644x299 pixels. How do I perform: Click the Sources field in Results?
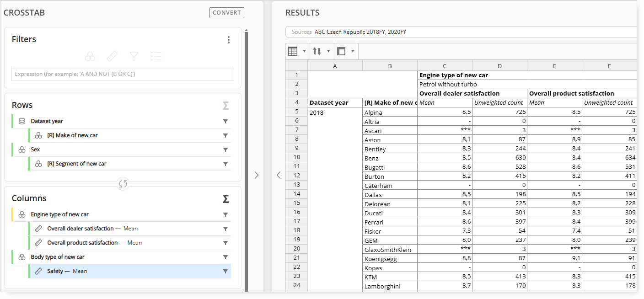(x=461, y=32)
